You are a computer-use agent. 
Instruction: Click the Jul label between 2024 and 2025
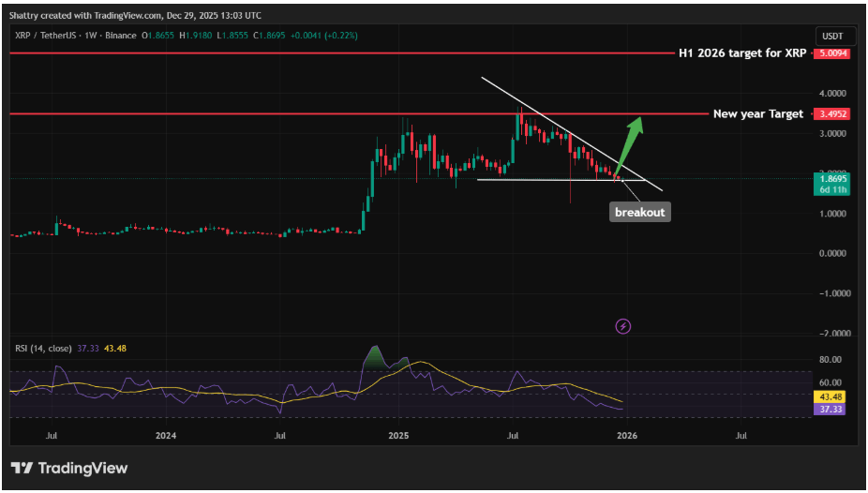coord(280,436)
